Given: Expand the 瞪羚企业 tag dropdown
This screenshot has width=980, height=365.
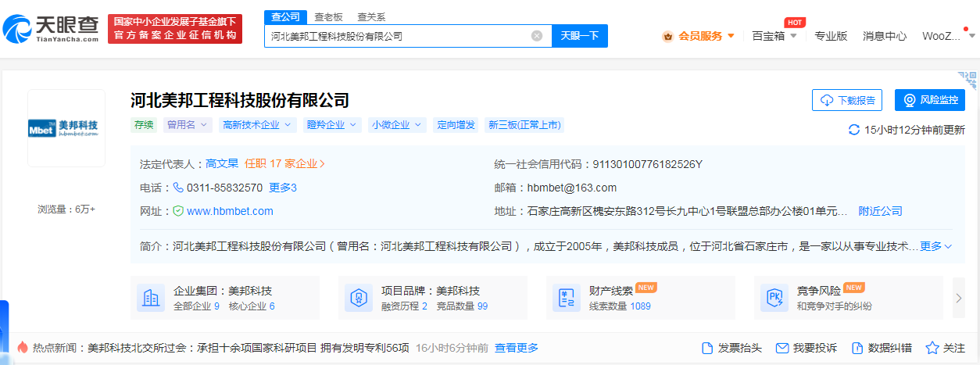Looking at the screenshot, I should click(352, 124).
